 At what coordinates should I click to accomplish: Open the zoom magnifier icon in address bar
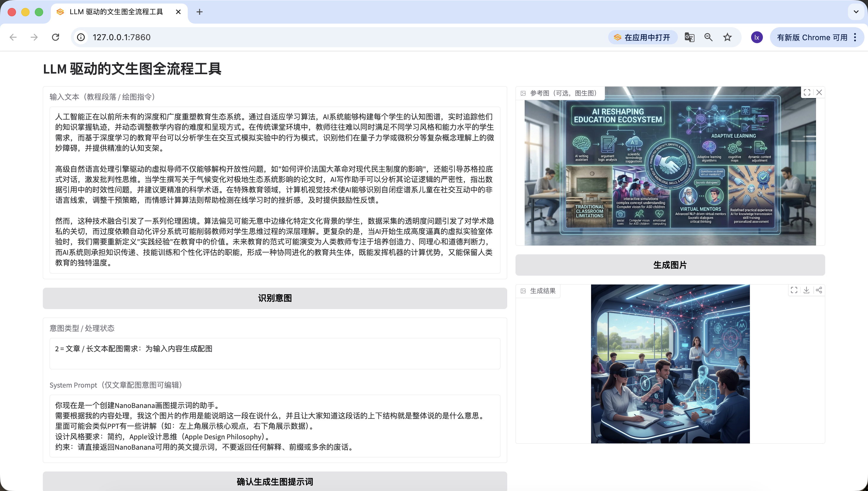tap(708, 38)
